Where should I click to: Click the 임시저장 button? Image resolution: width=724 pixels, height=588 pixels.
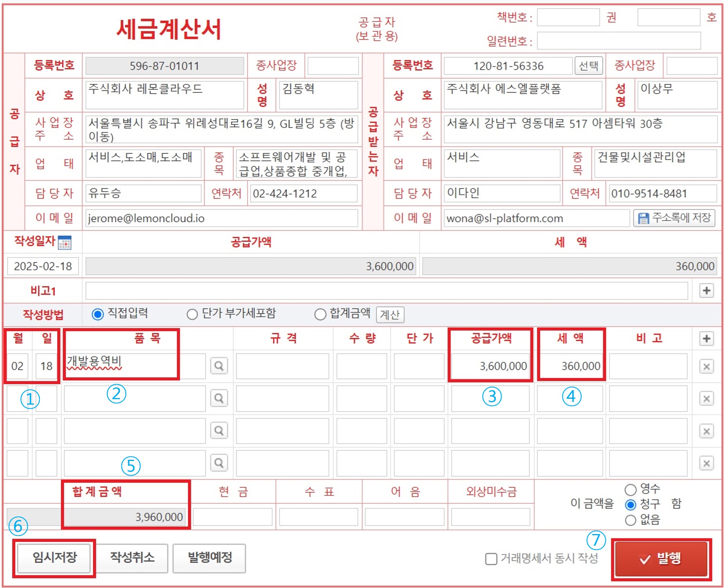(x=54, y=558)
